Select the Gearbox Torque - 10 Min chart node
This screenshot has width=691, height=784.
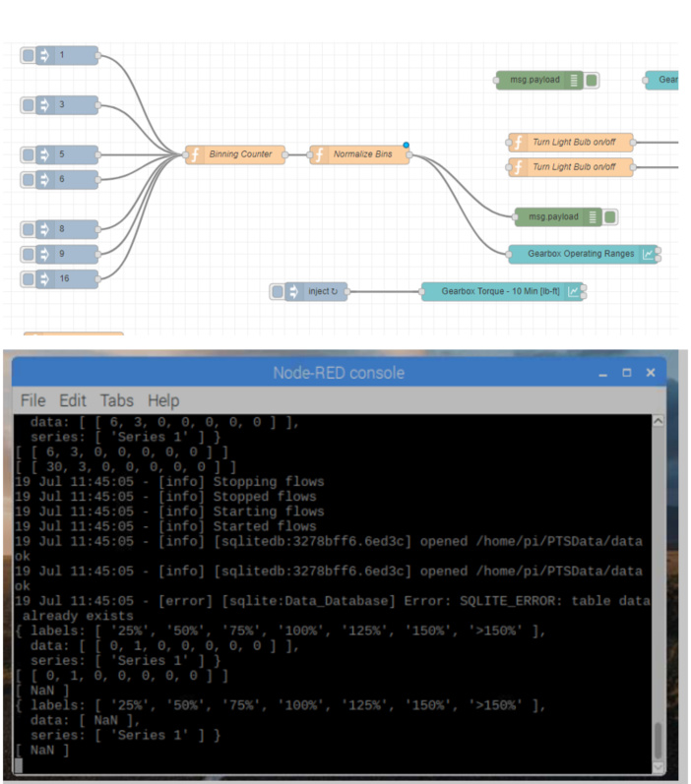502,291
